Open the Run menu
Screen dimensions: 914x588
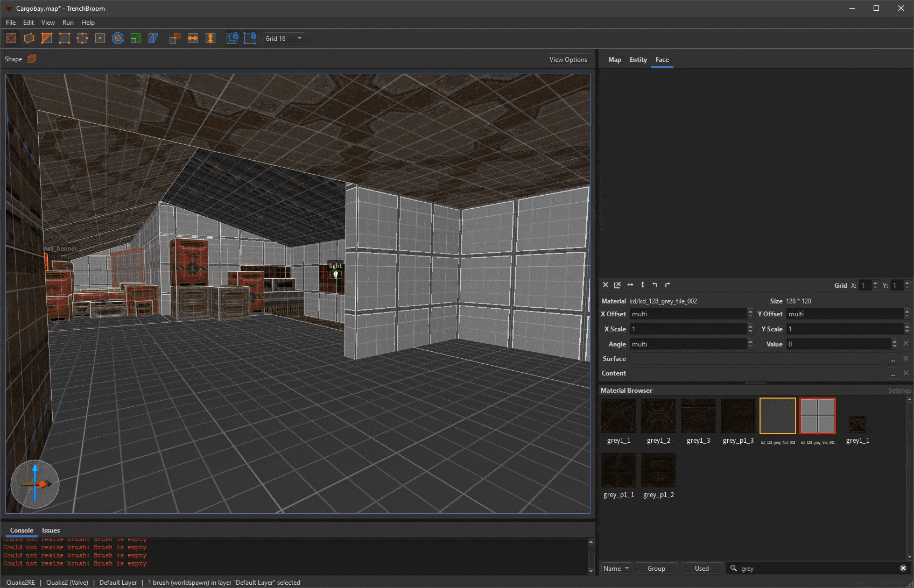pyautogui.click(x=68, y=23)
